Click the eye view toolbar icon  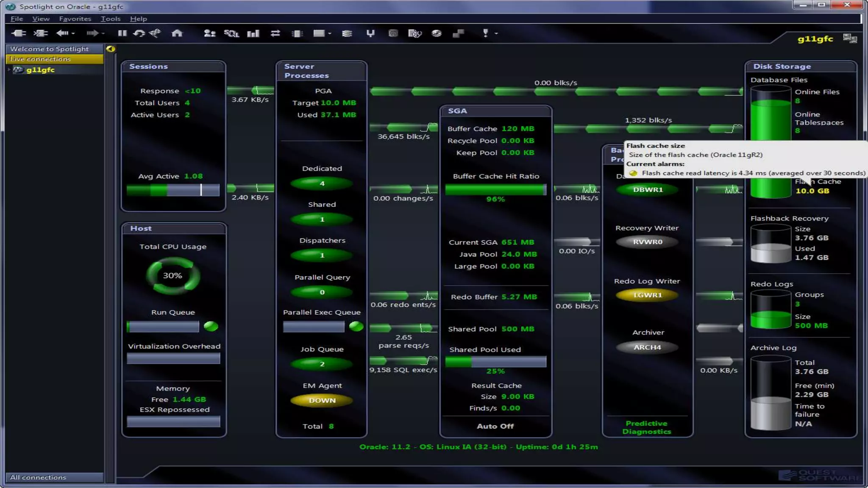[437, 33]
